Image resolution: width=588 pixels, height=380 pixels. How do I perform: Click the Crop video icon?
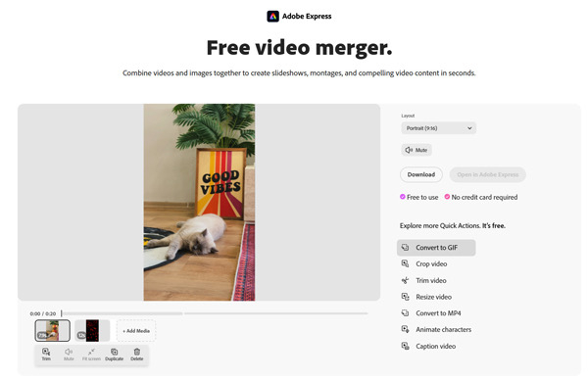(405, 263)
